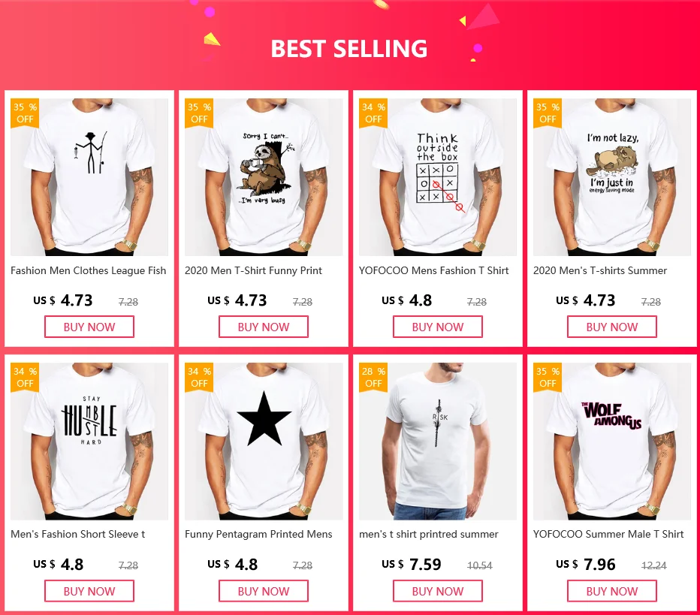
Task: Buy the YOFOCOO Summer Male T Shirt
Action: pyautogui.click(x=612, y=591)
